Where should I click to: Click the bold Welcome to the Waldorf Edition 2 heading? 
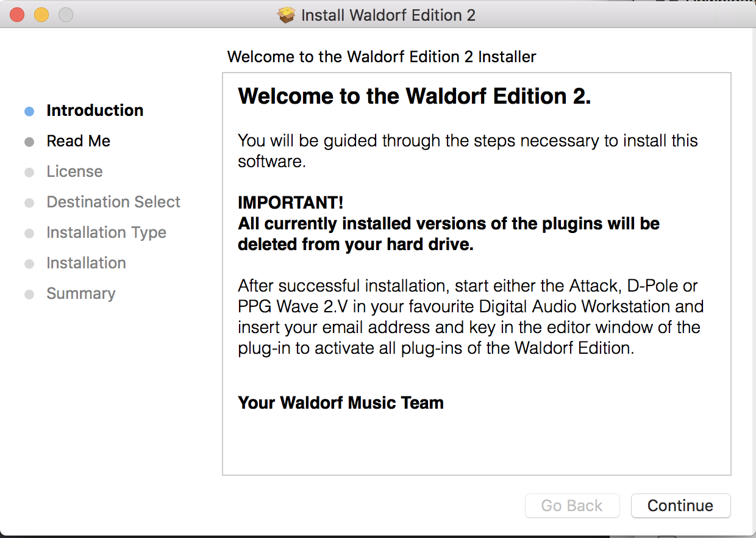click(x=415, y=96)
